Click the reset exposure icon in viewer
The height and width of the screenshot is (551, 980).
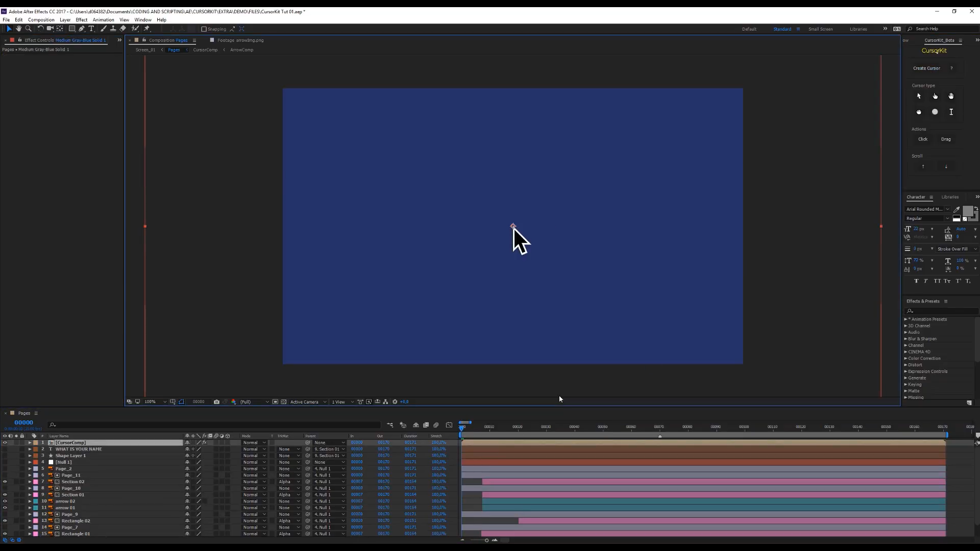[x=395, y=402]
